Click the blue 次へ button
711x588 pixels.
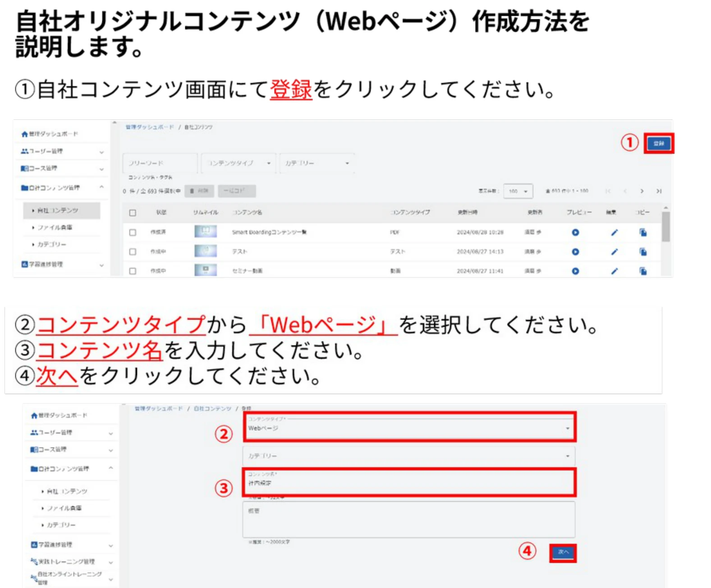coord(563,552)
